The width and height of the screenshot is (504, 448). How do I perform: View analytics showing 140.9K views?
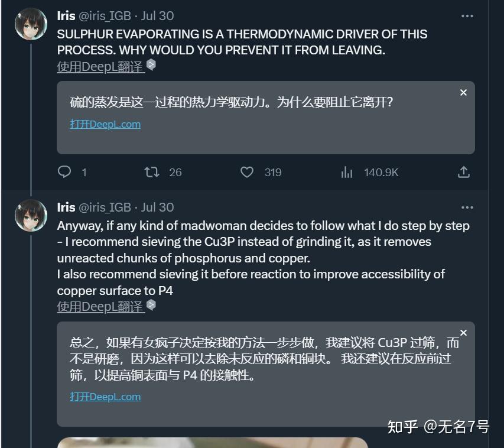[370, 173]
